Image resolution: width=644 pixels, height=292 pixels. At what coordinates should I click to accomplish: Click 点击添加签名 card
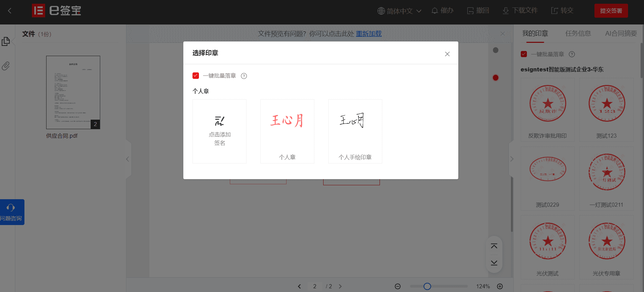point(219,131)
